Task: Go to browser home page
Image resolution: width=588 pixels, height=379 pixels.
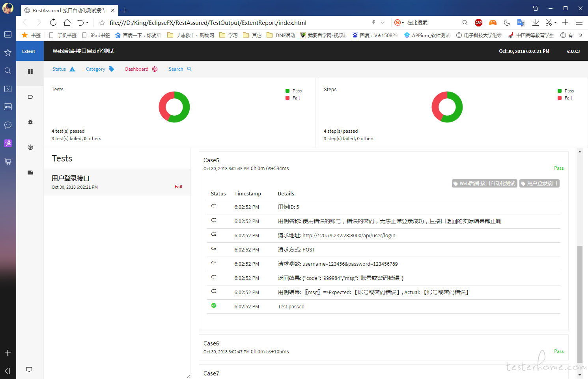Action: [x=67, y=23]
